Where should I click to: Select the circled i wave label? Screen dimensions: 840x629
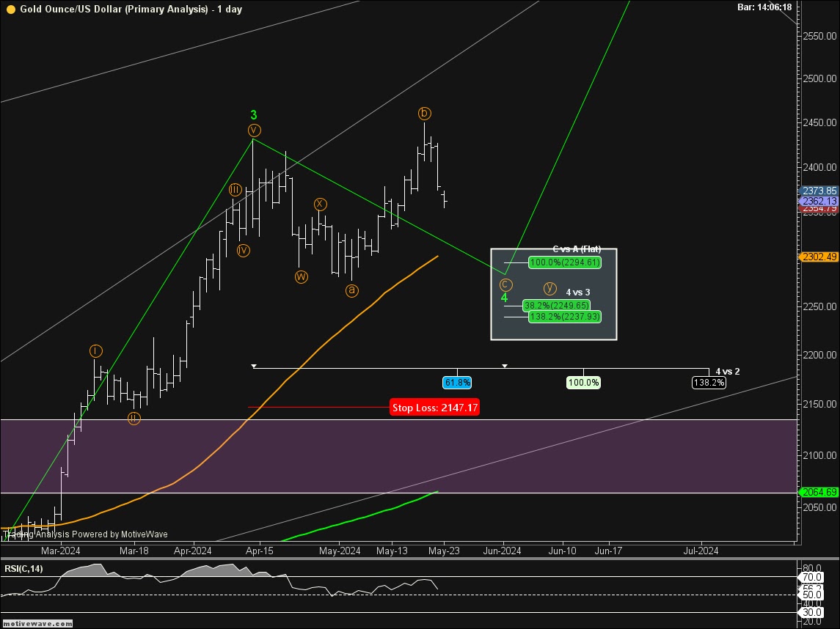coord(95,351)
